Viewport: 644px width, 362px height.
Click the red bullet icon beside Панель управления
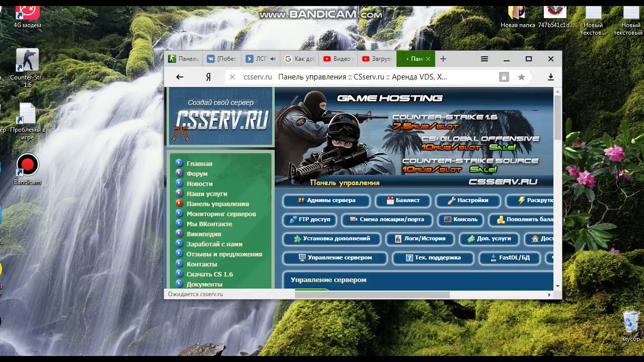click(x=179, y=203)
